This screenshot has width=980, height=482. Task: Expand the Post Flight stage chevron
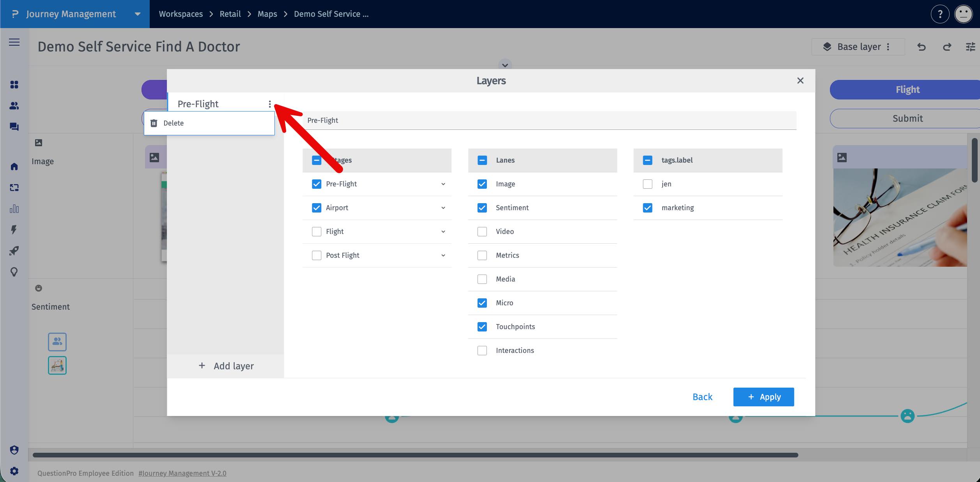443,255
